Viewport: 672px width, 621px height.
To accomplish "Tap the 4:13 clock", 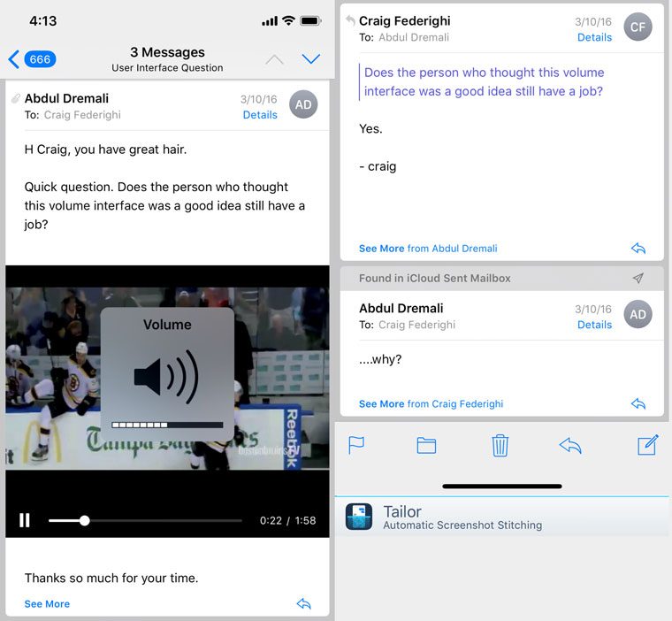I will point(42,21).
